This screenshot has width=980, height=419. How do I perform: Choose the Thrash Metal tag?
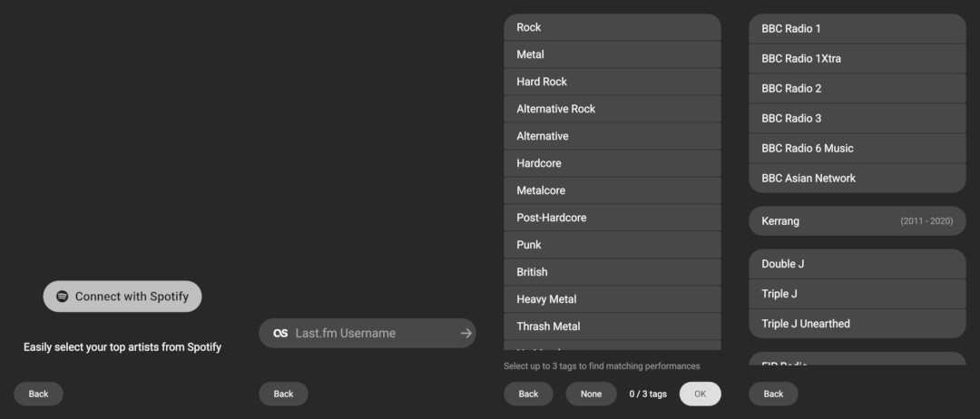click(x=612, y=326)
